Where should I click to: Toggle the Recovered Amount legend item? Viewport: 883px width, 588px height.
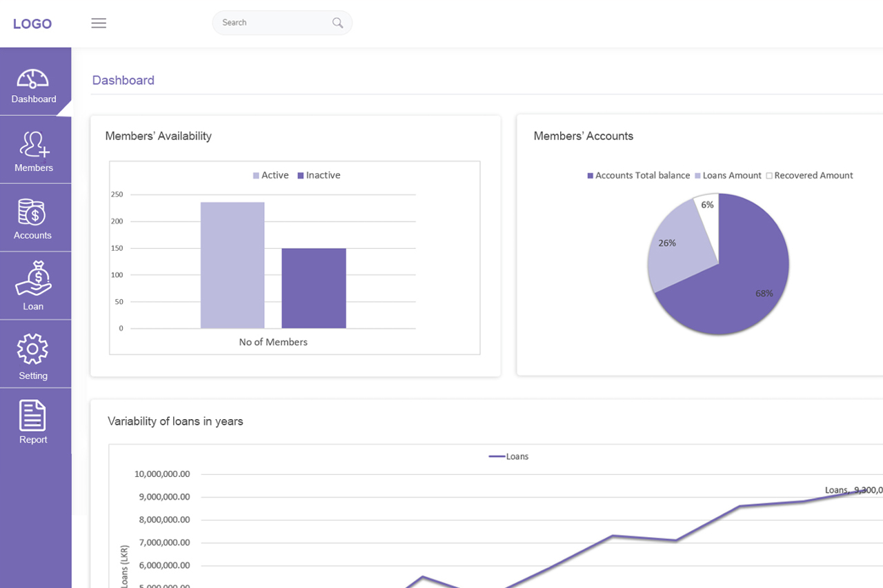point(809,176)
